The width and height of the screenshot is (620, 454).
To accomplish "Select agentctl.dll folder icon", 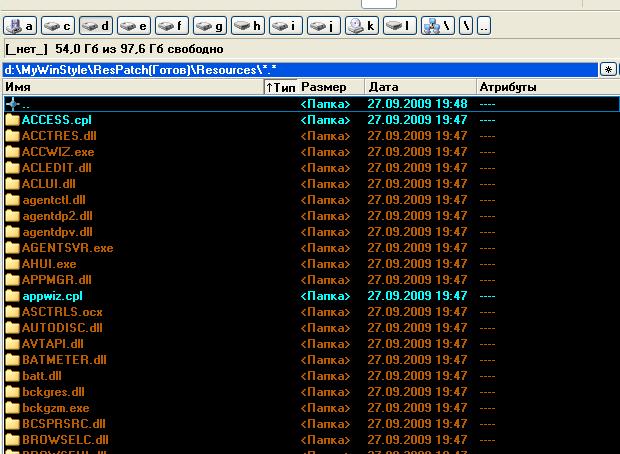I will (13, 200).
